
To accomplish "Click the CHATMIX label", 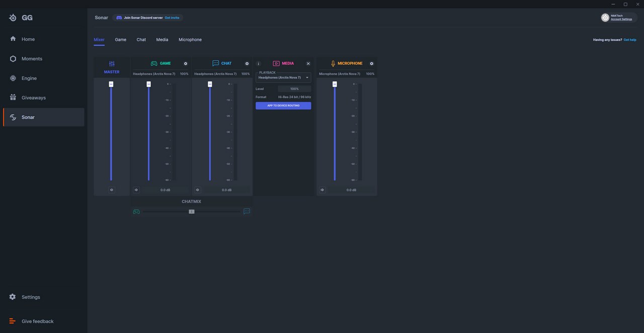I will pyautogui.click(x=191, y=202).
